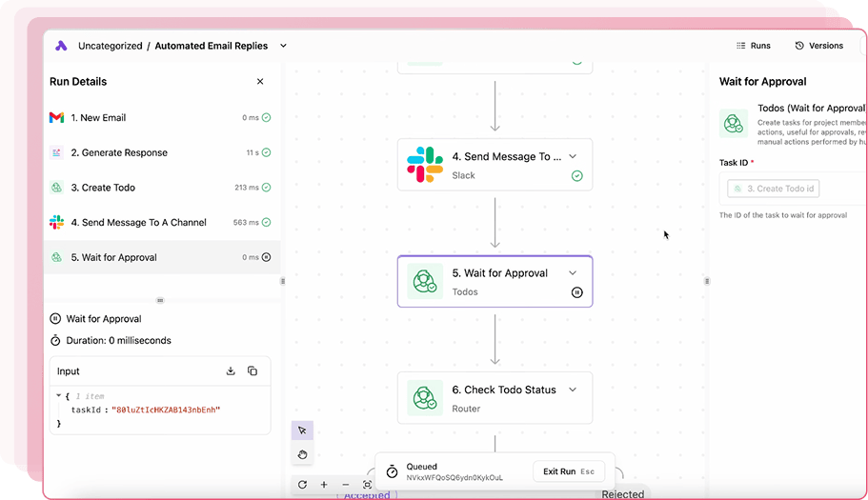The width and height of the screenshot is (868, 500).
Task: Click Todos icon in Wait for Approval settings panel
Action: (x=734, y=124)
